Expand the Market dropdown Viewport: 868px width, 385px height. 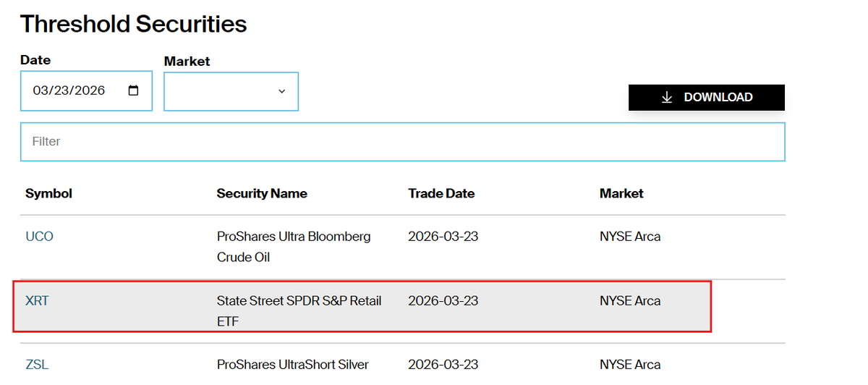pyautogui.click(x=231, y=91)
